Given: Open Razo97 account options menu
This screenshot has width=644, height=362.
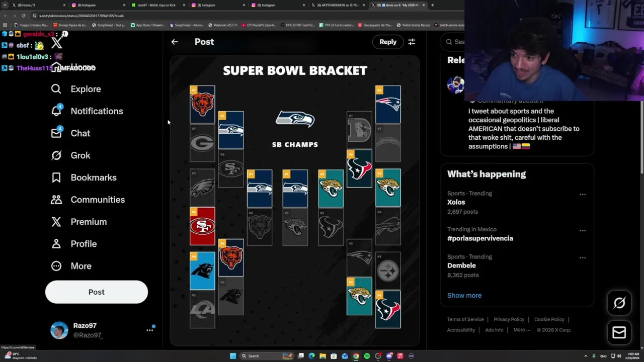Looking at the screenshot, I should (x=149, y=330).
